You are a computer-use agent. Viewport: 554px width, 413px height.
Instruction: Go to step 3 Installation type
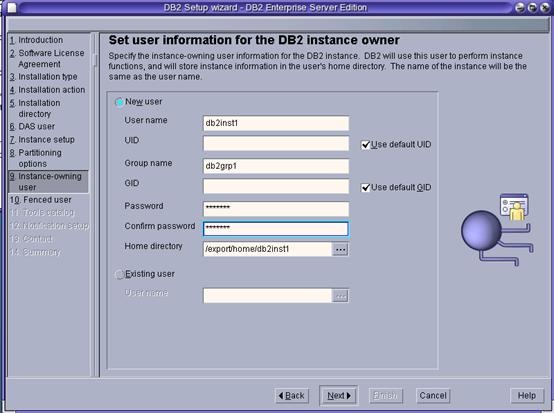pos(43,77)
